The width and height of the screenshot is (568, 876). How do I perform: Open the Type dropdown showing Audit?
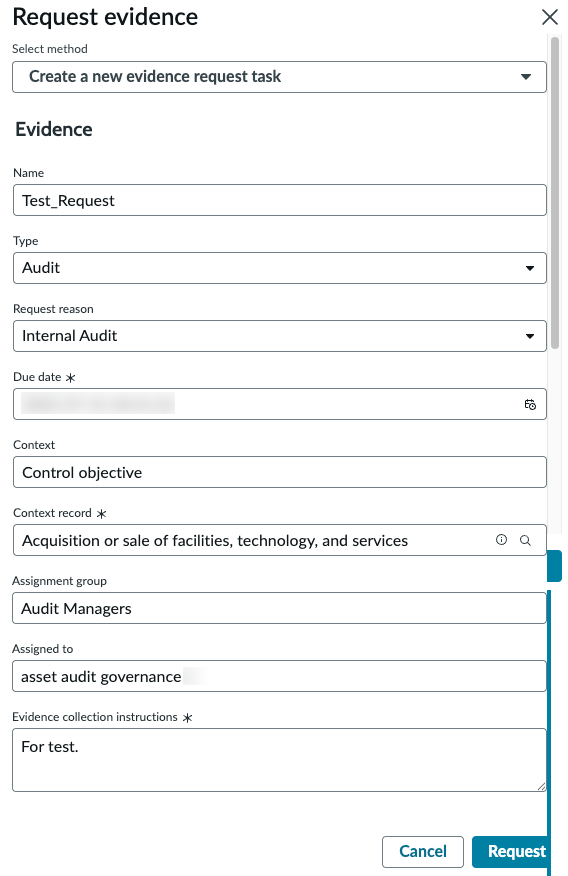pos(279,268)
